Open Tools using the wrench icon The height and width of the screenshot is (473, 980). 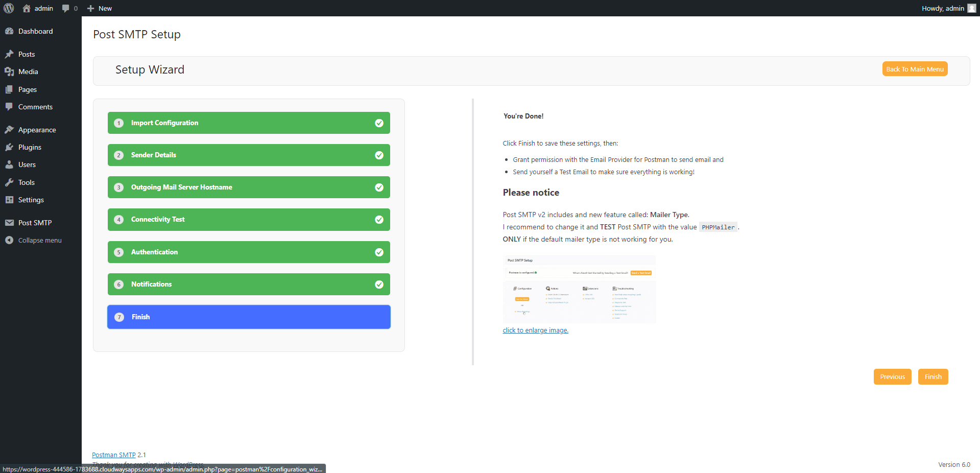(10, 182)
